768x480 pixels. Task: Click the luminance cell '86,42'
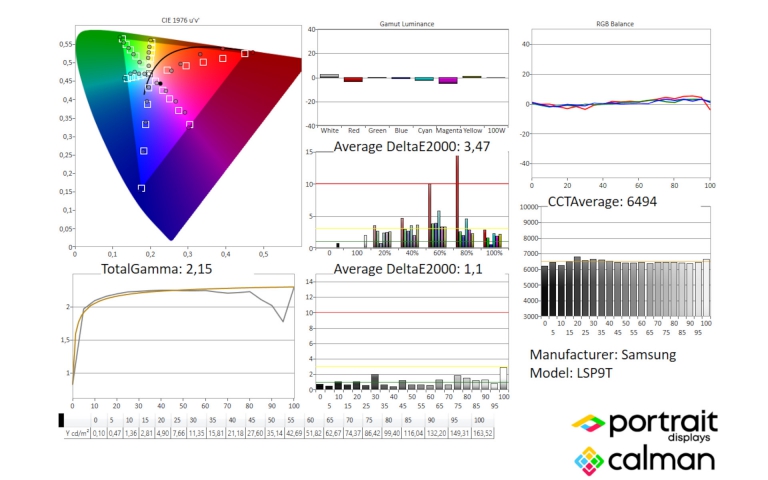[x=372, y=433]
